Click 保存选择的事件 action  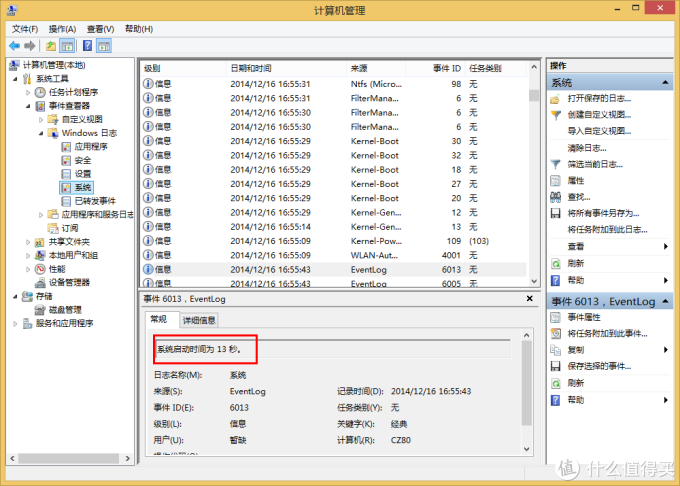pos(598,366)
